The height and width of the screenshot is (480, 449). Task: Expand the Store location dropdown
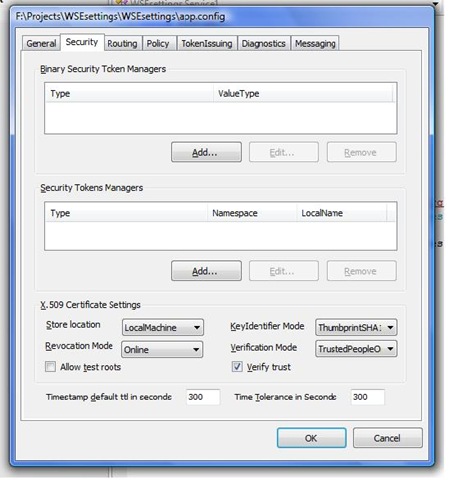[x=163, y=327]
